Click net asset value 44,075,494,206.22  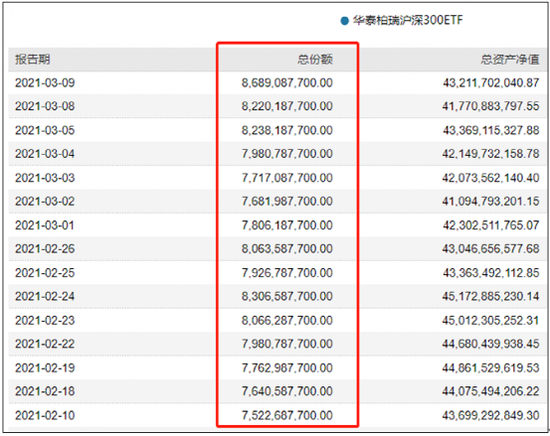[x=491, y=391]
